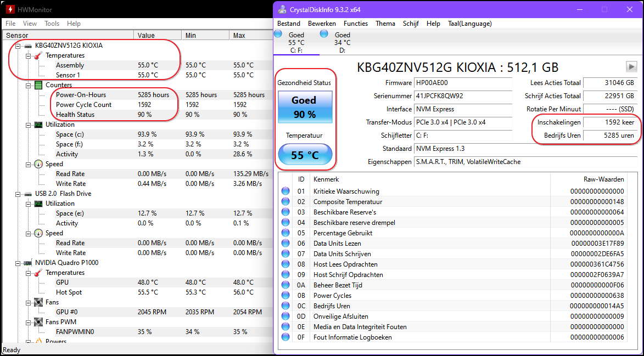
Task: Select the Goed 55 °C C: F: disk tab
Action: click(296, 42)
